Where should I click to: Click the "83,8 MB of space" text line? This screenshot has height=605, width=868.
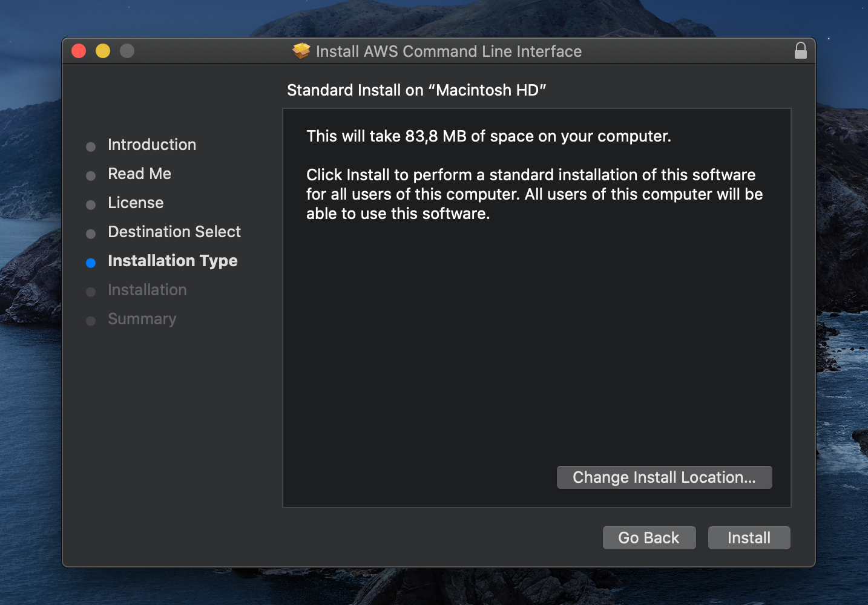[488, 136]
